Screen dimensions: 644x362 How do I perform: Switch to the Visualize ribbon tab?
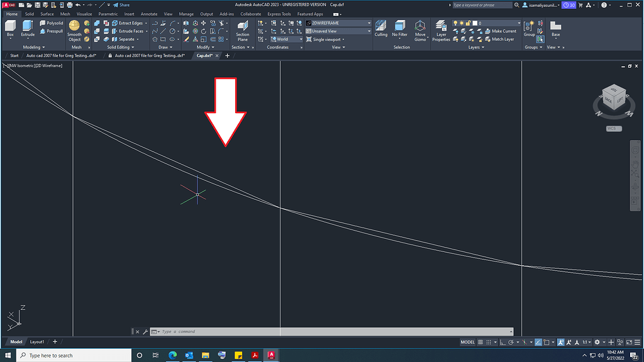tap(85, 13)
